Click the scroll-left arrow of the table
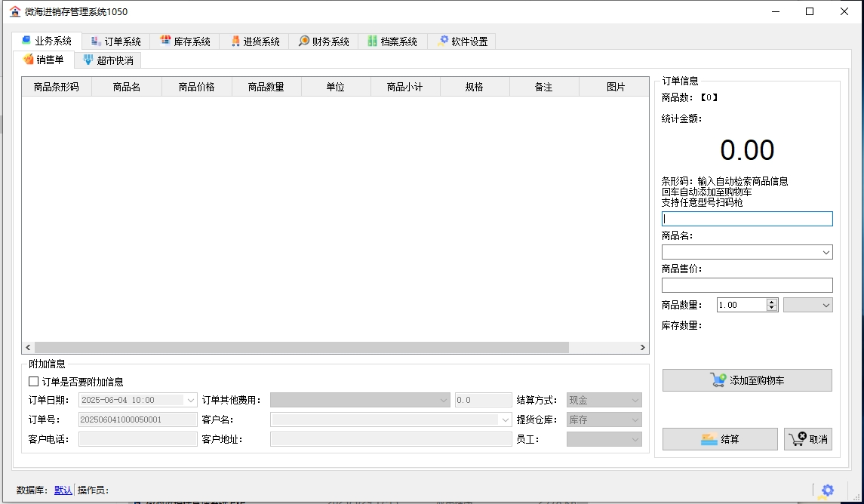The height and width of the screenshot is (504, 864). point(28,348)
